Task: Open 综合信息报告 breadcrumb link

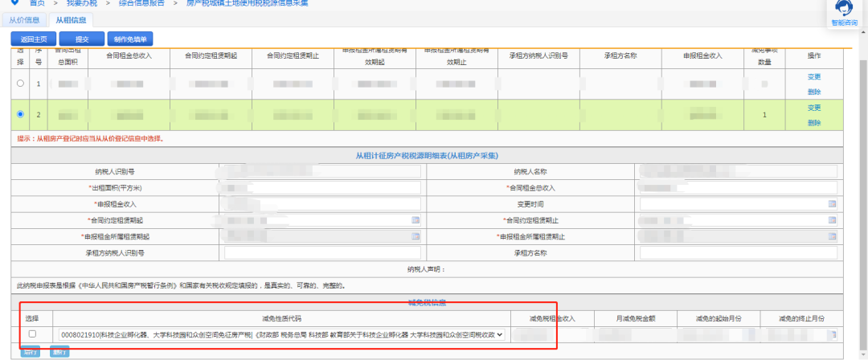Action: pos(141,2)
